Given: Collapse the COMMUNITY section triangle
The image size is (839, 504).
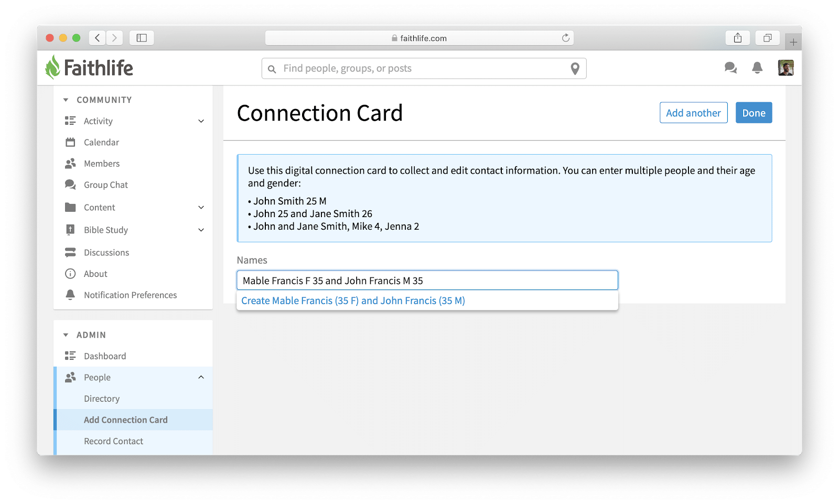Looking at the screenshot, I should 66,100.
